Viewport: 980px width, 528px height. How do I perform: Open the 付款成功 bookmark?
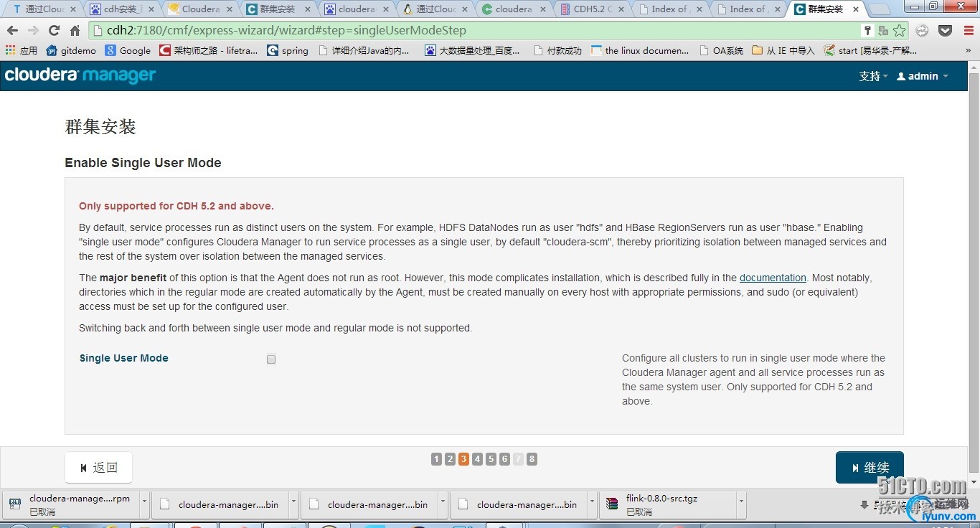click(558, 50)
